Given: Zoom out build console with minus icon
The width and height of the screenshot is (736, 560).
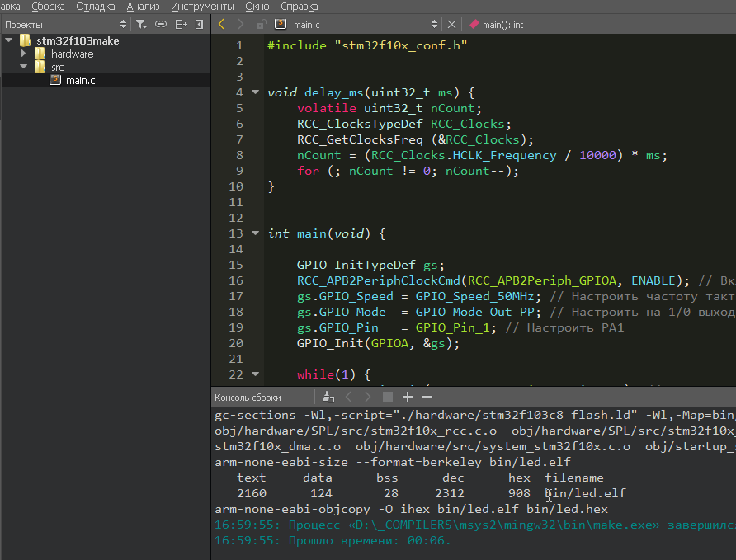Looking at the screenshot, I should tap(427, 397).
